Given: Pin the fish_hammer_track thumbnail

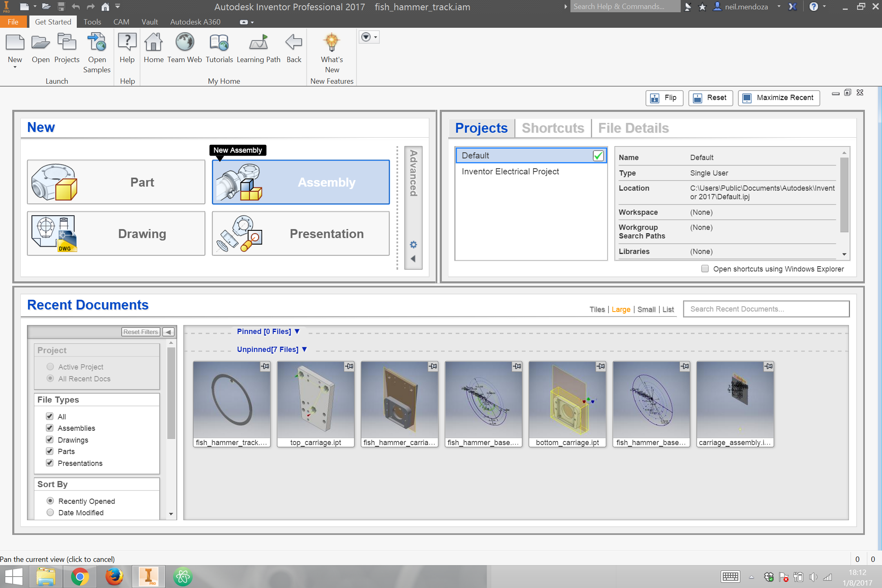Looking at the screenshot, I should pyautogui.click(x=265, y=366).
